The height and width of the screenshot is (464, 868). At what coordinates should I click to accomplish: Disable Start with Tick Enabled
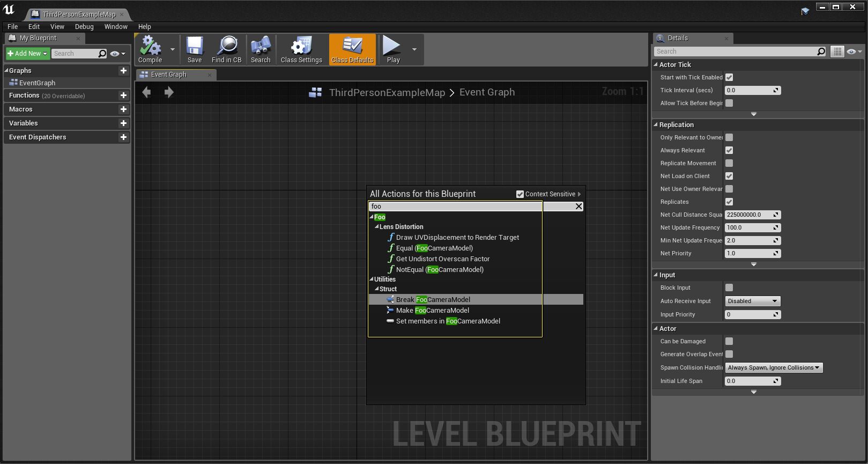[x=729, y=77]
